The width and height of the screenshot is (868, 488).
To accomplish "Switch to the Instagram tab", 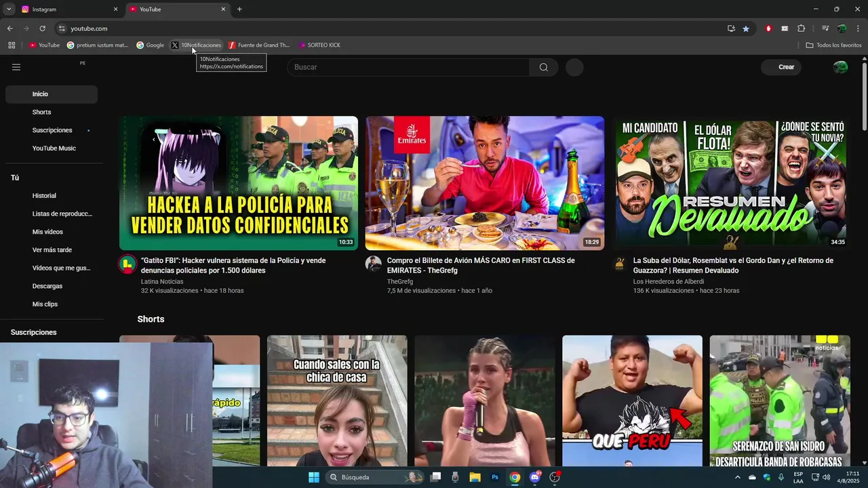I will (x=68, y=9).
